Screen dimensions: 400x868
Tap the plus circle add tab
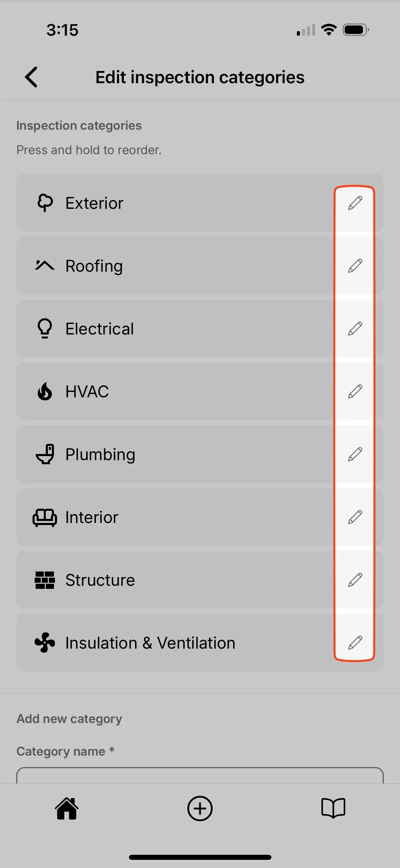click(x=200, y=809)
